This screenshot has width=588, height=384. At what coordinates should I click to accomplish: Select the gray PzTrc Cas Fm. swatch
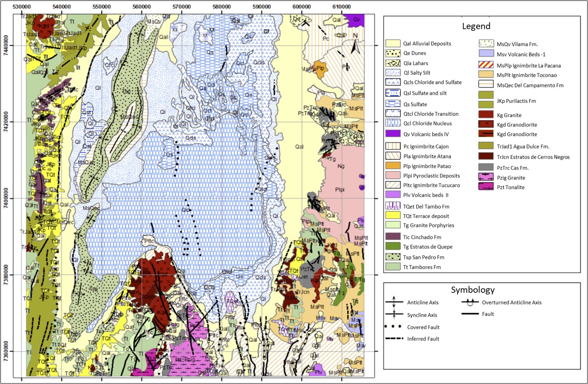tap(486, 167)
